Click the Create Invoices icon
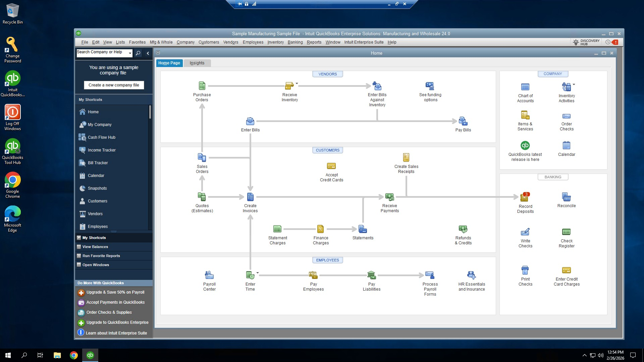Screen dimensions: 644x362 pos(250,197)
